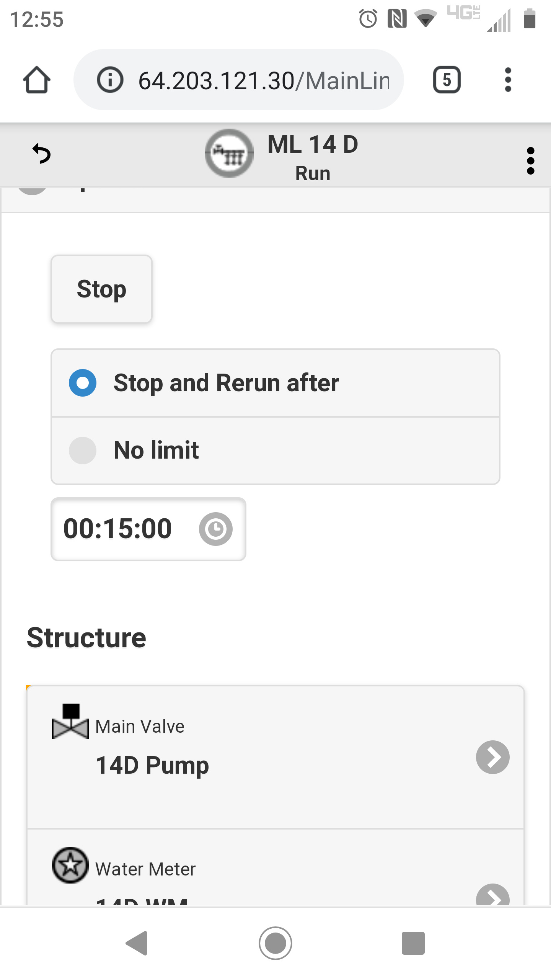Tap the ML 14 D mainline icon

click(x=229, y=153)
